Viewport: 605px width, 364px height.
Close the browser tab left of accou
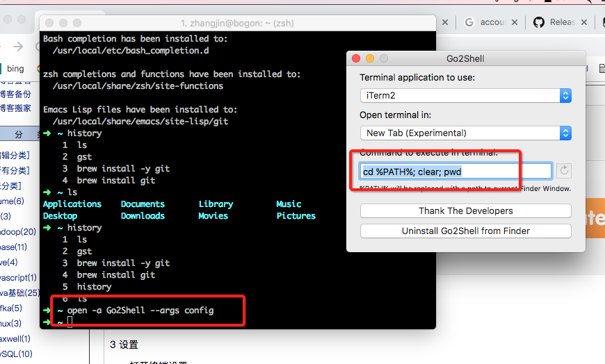click(445, 22)
